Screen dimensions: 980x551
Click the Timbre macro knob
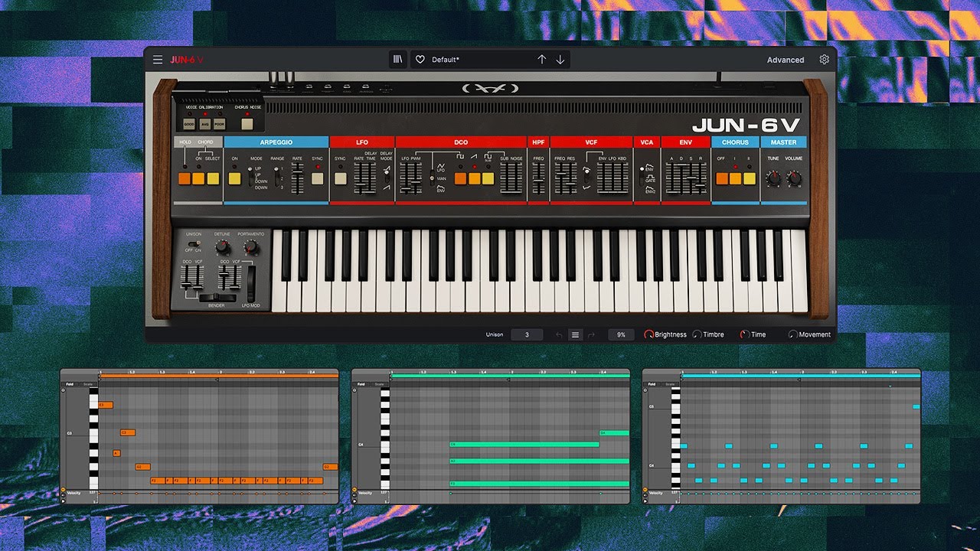(697, 334)
